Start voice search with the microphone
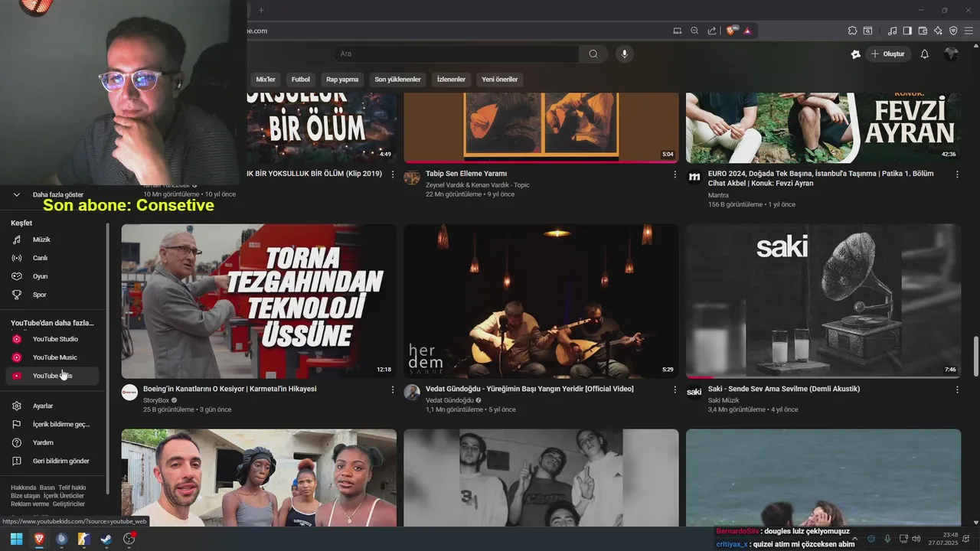Screen dimensions: 980x551 (625, 54)
